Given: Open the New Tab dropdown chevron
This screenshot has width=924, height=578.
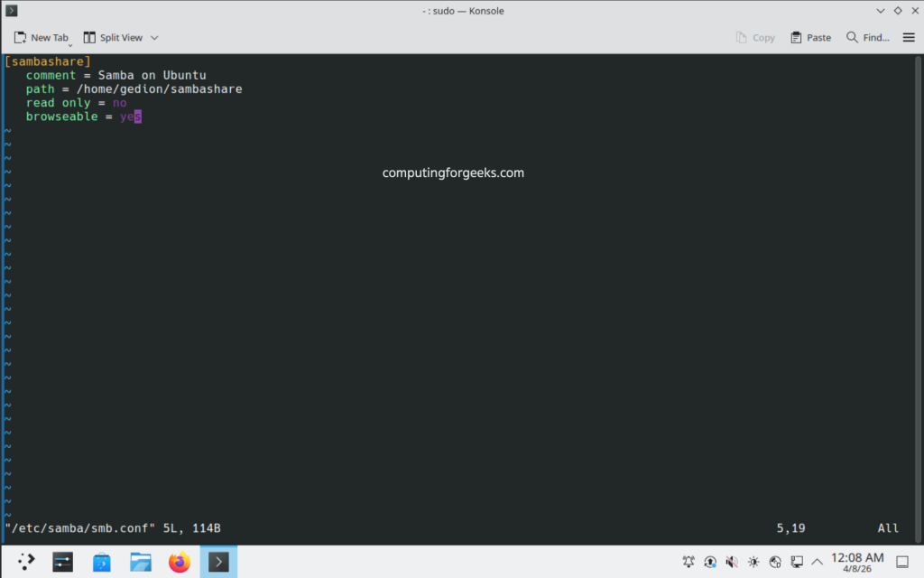Looking at the screenshot, I should point(70,42).
